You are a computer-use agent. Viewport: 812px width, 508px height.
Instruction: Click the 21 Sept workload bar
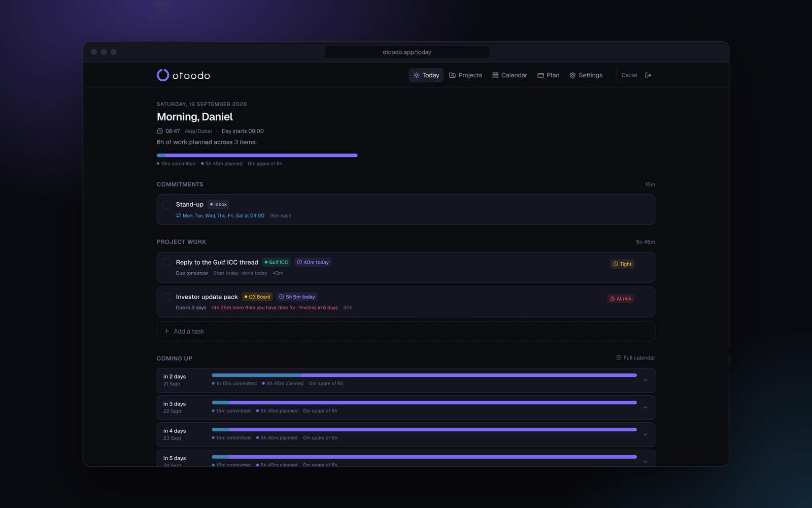pos(424,375)
